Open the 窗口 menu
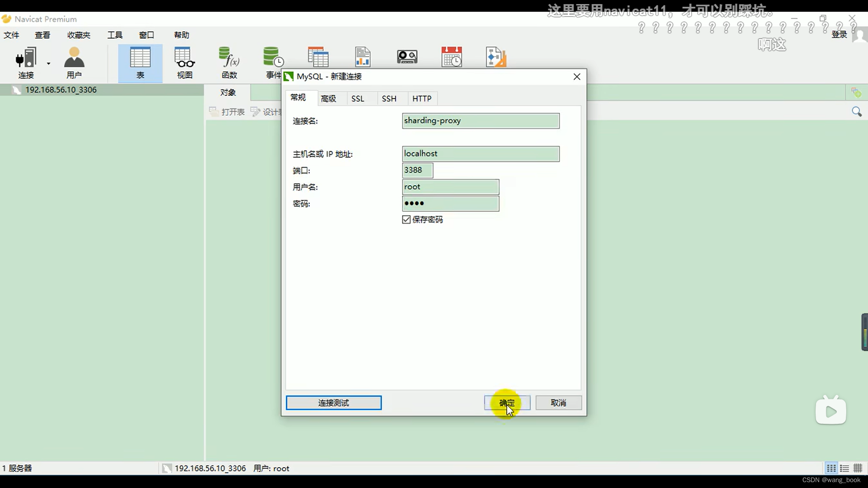The image size is (868, 488). tap(146, 35)
